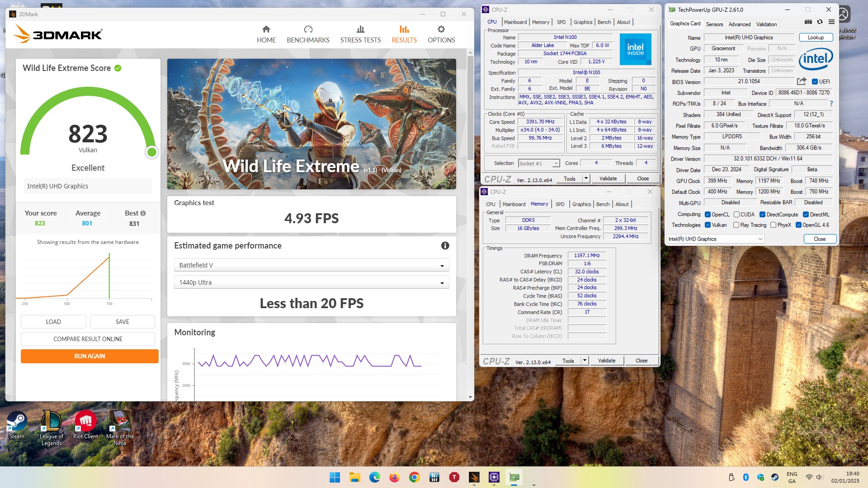
Task: Click the score gauge end marker dot
Action: (152, 152)
